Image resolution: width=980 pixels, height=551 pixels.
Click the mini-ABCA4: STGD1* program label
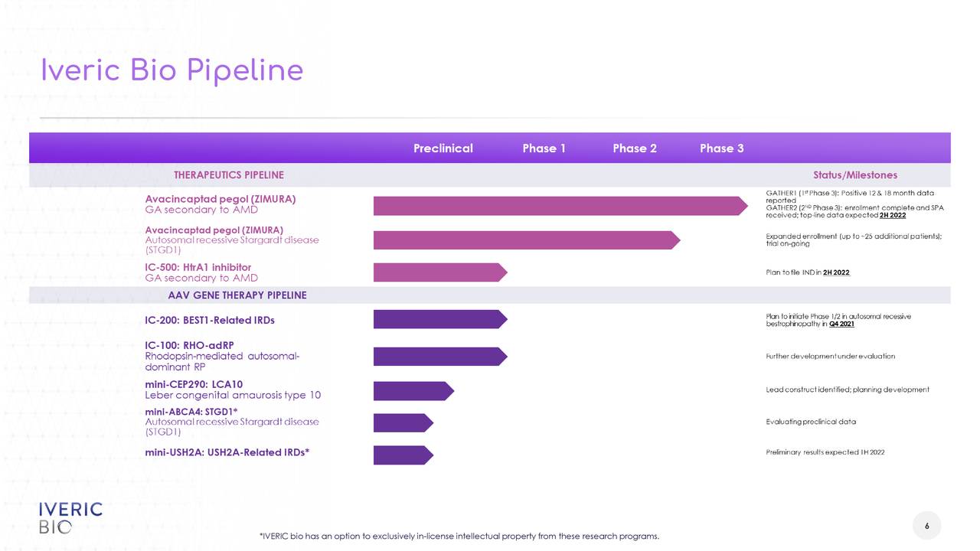[191, 412]
